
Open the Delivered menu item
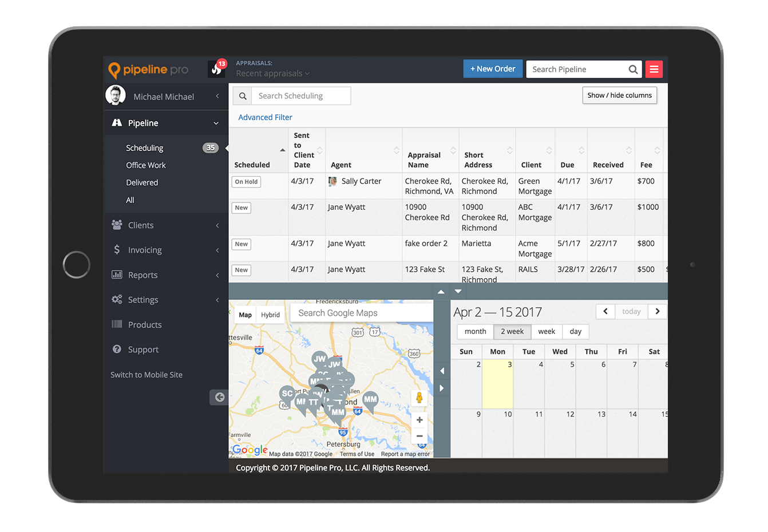point(142,182)
